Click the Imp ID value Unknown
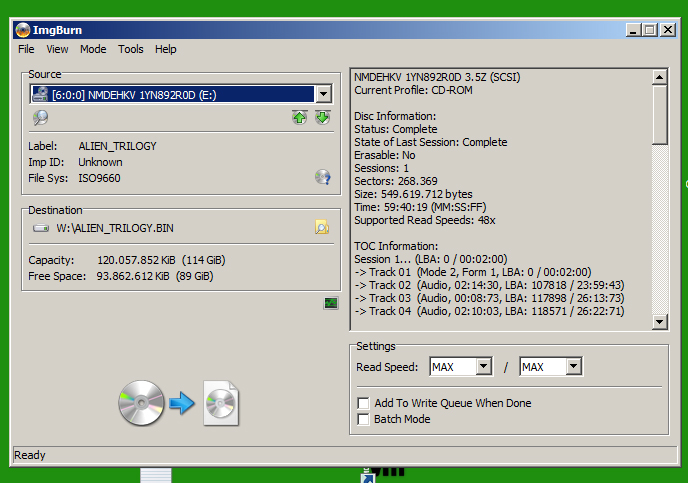This screenshot has width=688, height=483. (100, 162)
